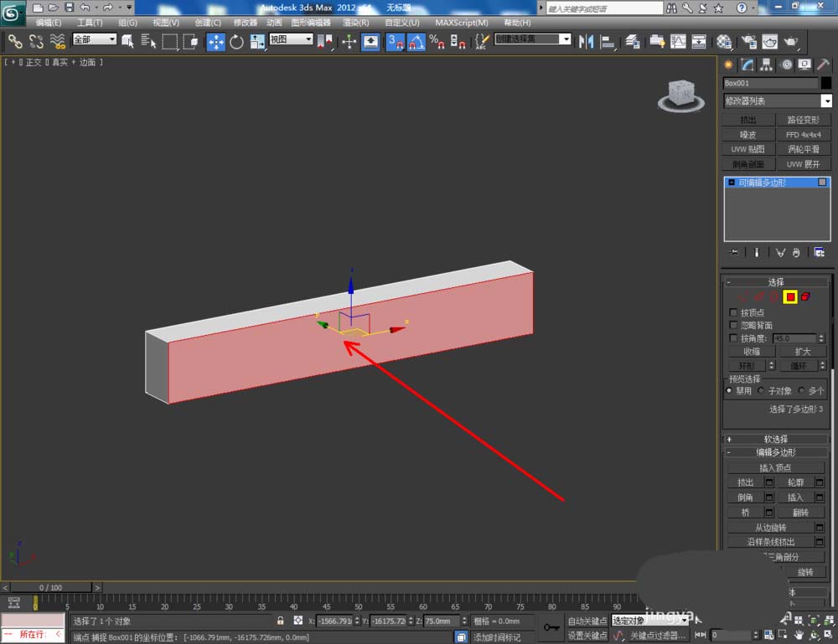This screenshot has width=838, height=644.
Task: Select the 多个 preview radio button
Action: 801,390
